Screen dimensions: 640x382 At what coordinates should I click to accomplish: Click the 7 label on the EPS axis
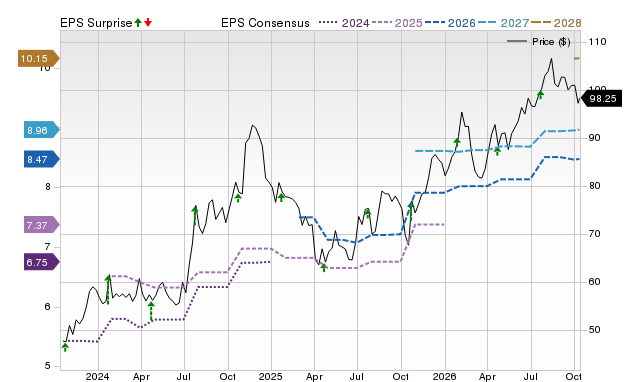48,247
